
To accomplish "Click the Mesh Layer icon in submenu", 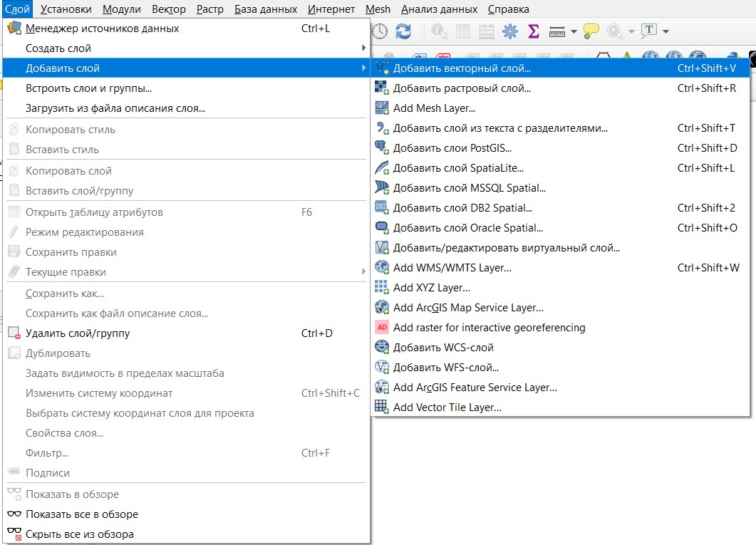I will coord(382,108).
